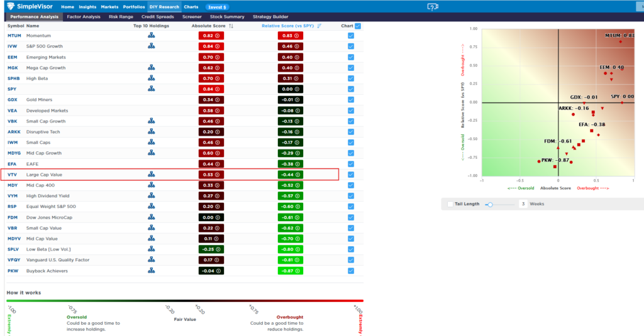Expand PKW relative score -0.87 arrow

[x=297, y=271]
